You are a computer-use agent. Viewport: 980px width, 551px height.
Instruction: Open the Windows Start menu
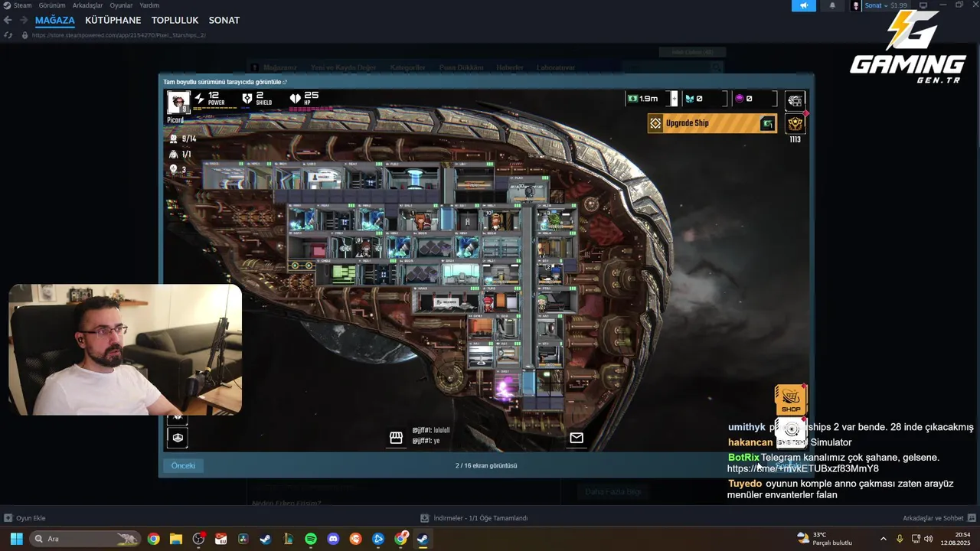(x=16, y=539)
